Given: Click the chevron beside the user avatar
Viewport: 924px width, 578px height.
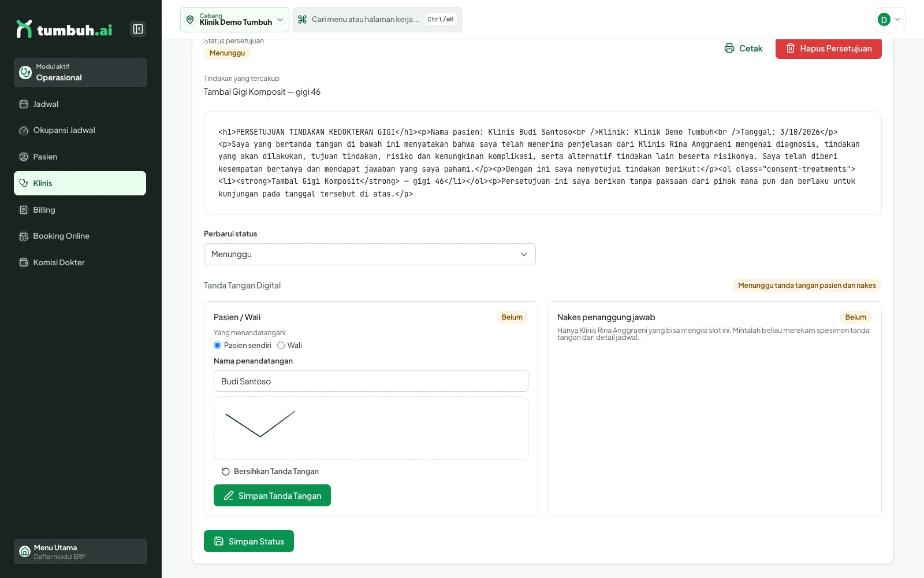Looking at the screenshot, I should [x=897, y=20].
